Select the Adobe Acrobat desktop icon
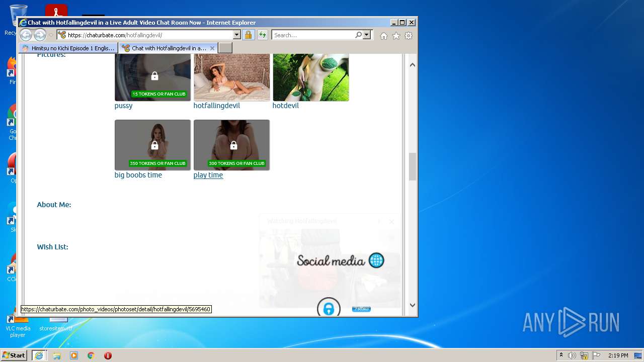This screenshot has width=644, height=362. [x=56, y=11]
